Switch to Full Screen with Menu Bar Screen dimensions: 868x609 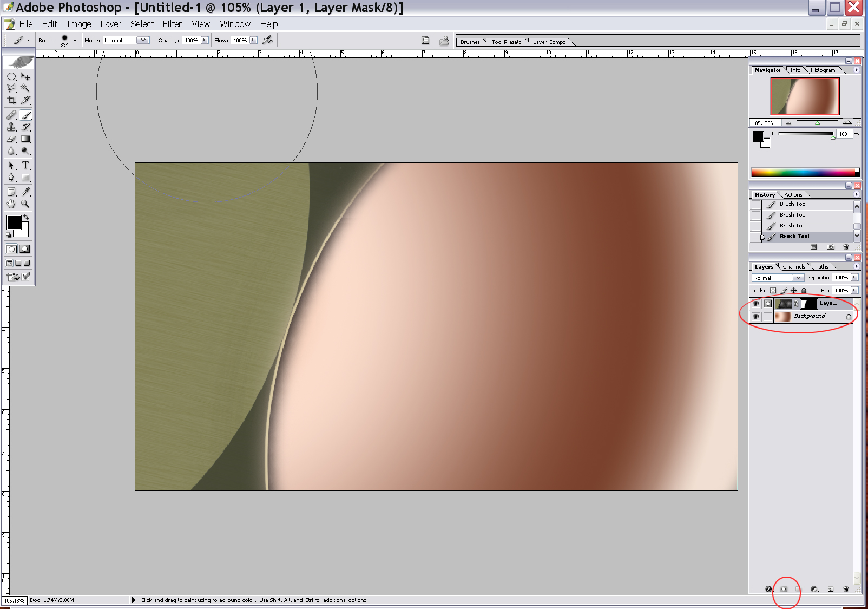(x=18, y=263)
